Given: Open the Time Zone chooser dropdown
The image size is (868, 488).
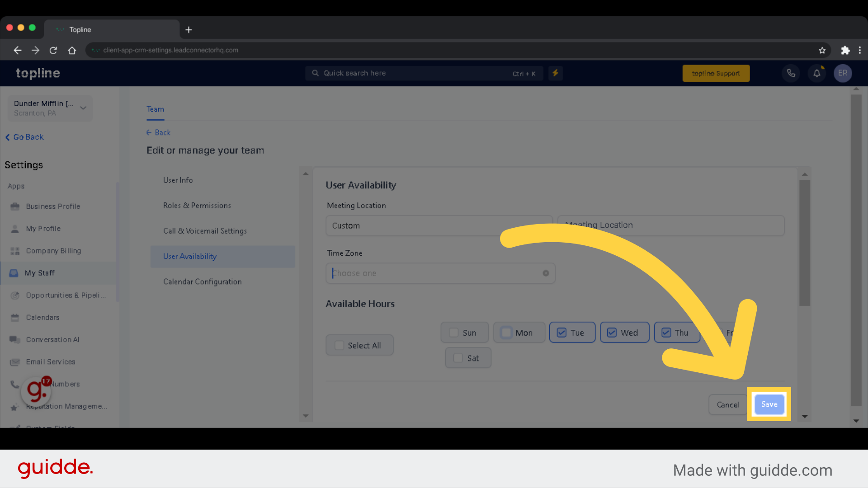Looking at the screenshot, I should (x=440, y=273).
